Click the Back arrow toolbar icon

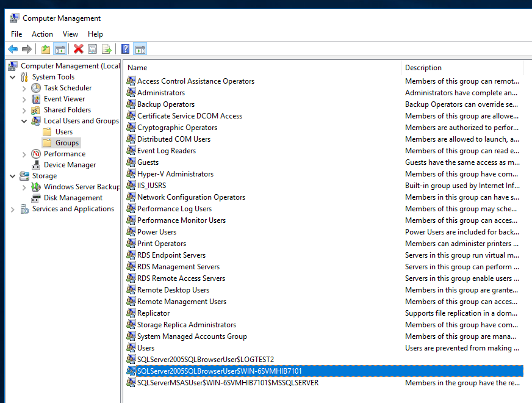pos(13,49)
